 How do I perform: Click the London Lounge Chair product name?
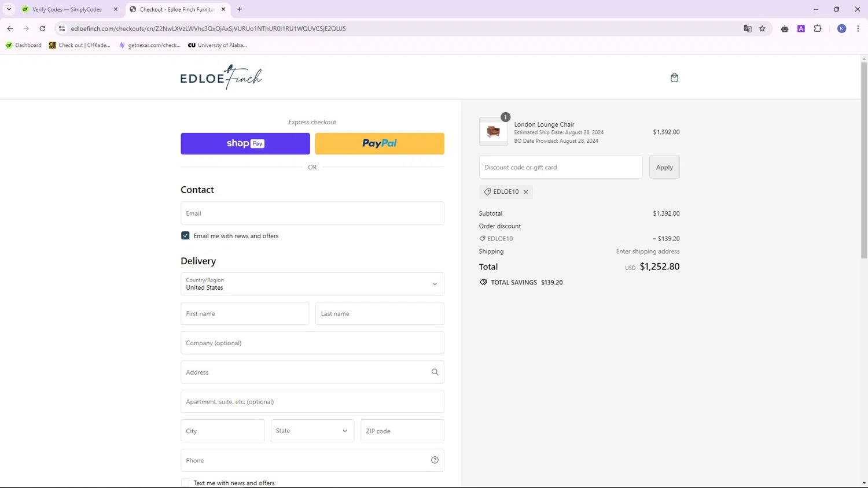(544, 124)
